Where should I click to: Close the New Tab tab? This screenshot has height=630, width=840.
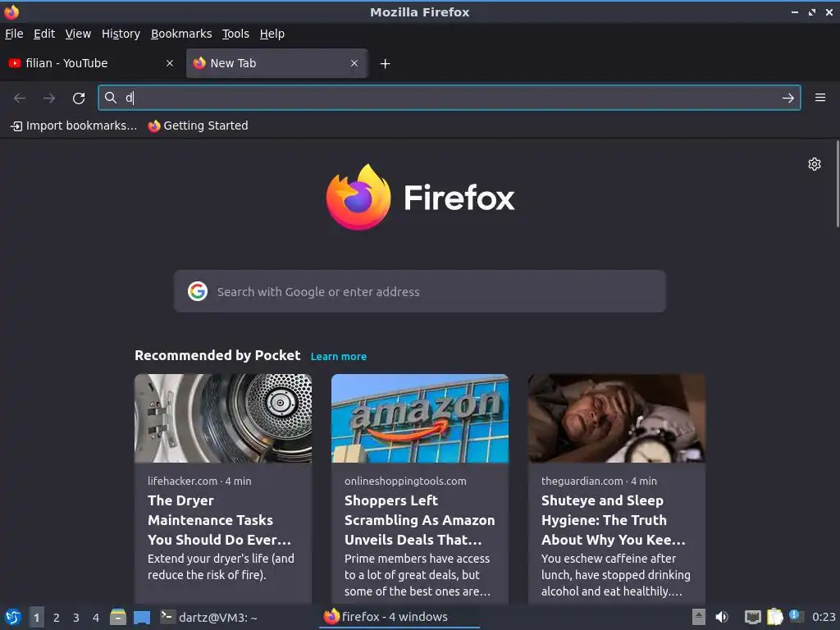coord(354,63)
